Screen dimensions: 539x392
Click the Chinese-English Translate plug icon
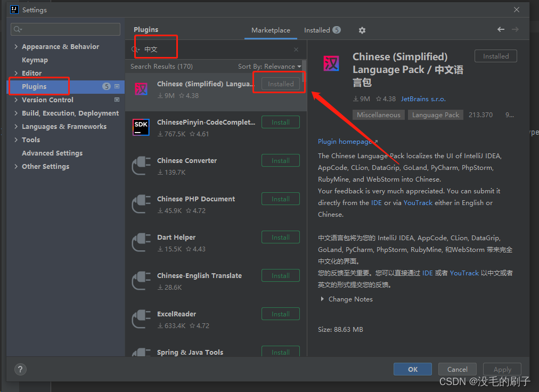click(x=141, y=281)
